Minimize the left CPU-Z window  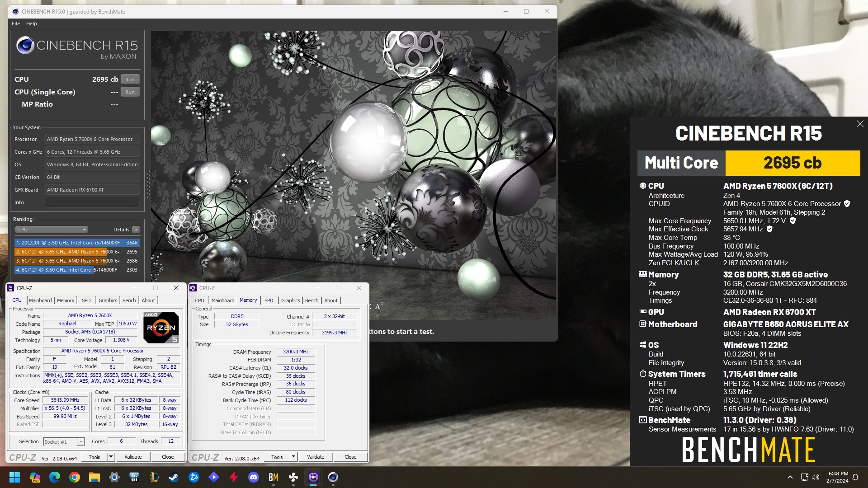(x=135, y=288)
